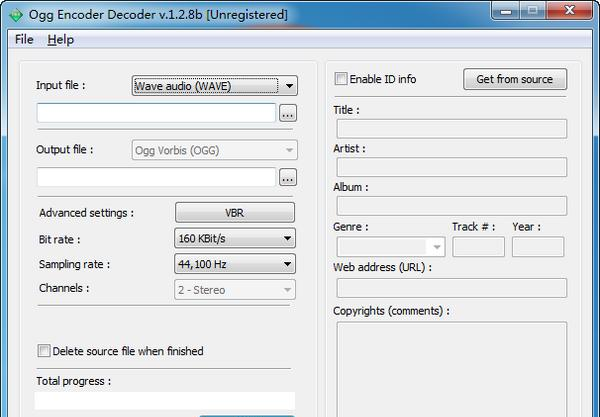Image resolution: width=600 pixels, height=417 pixels.
Task: Click the input file path field
Action: (x=156, y=113)
